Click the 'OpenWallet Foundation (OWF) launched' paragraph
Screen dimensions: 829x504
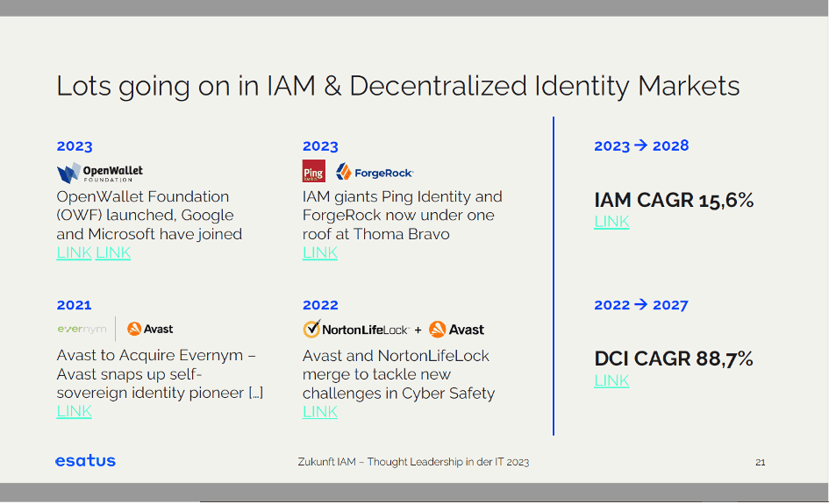pyautogui.click(x=149, y=215)
